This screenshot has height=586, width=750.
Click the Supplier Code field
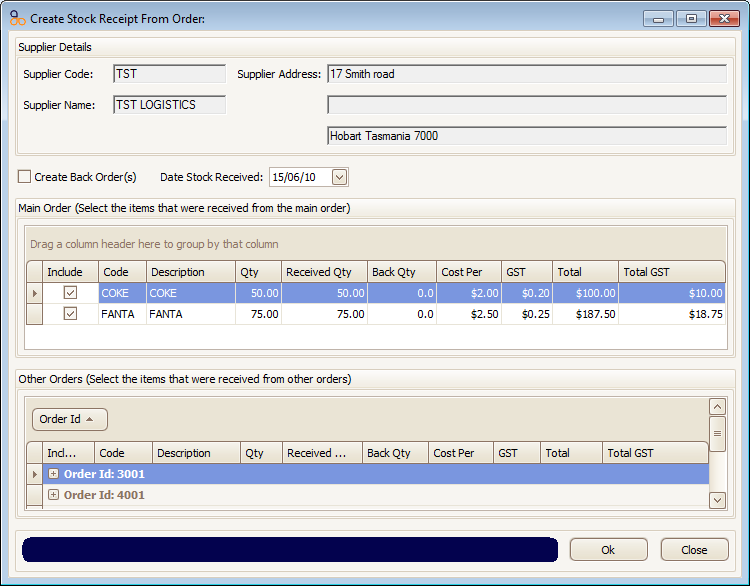(x=169, y=74)
